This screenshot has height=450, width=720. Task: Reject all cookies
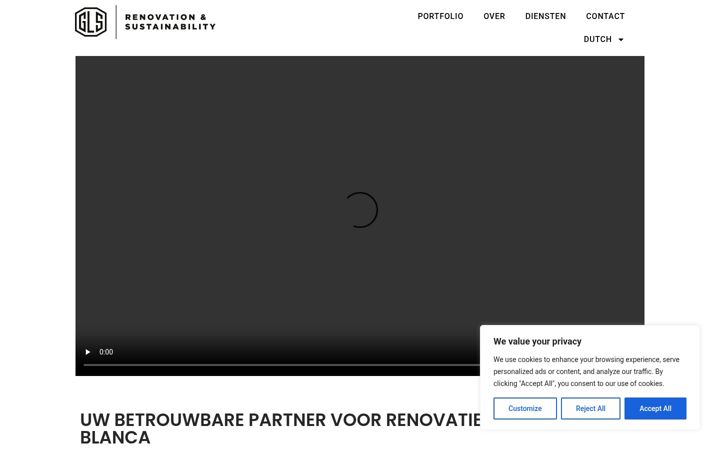point(591,408)
